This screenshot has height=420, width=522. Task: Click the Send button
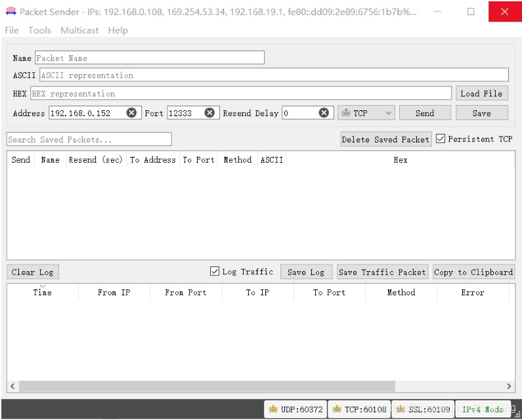pyautogui.click(x=425, y=113)
